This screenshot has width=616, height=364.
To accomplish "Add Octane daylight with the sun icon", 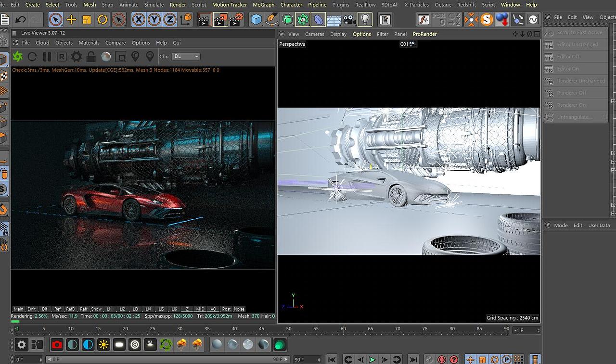I will (x=103, y=344).
